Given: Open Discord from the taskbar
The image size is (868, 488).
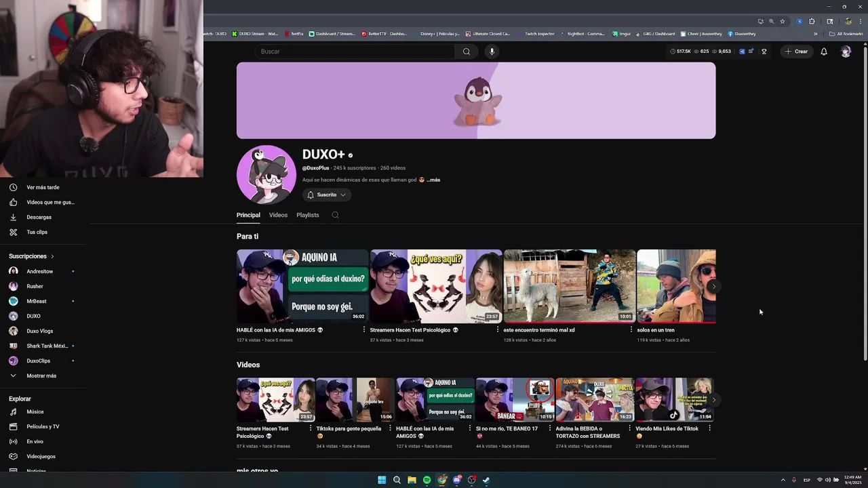Looking at the screenshot, I should [x=456, y=480].
